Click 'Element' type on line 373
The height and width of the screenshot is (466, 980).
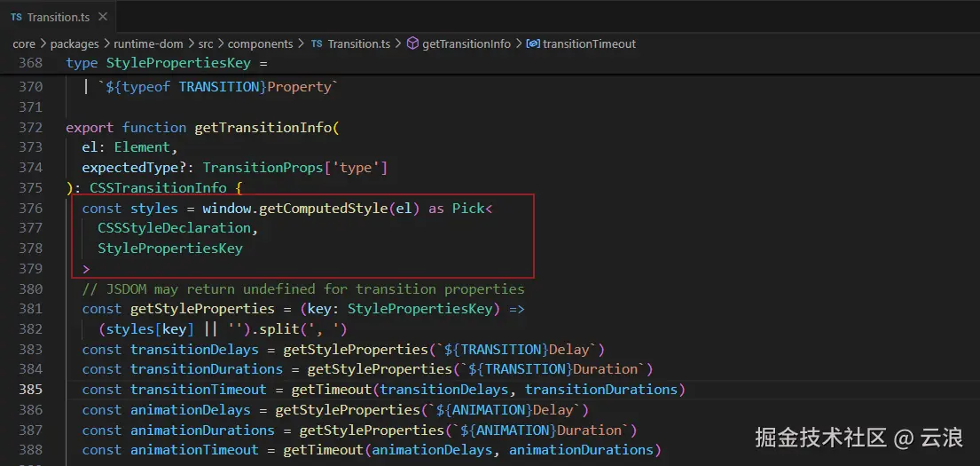(142, 147)
